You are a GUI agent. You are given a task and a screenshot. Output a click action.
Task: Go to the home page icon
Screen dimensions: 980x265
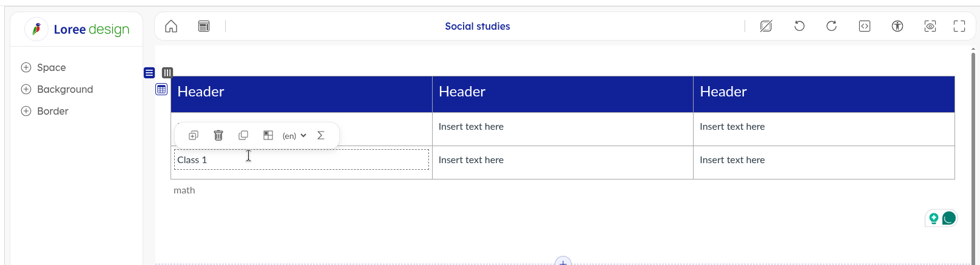pyautogui.click(x=171, y=26)
